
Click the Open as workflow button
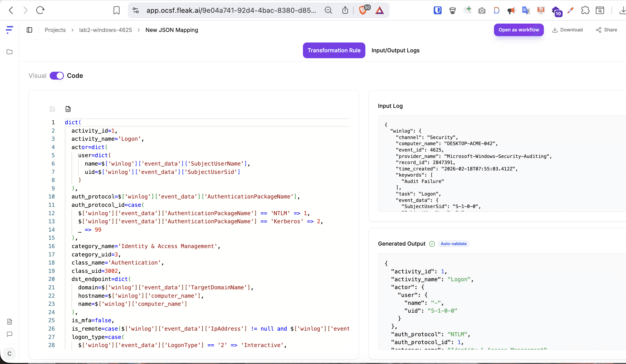(x=519, y=30)
